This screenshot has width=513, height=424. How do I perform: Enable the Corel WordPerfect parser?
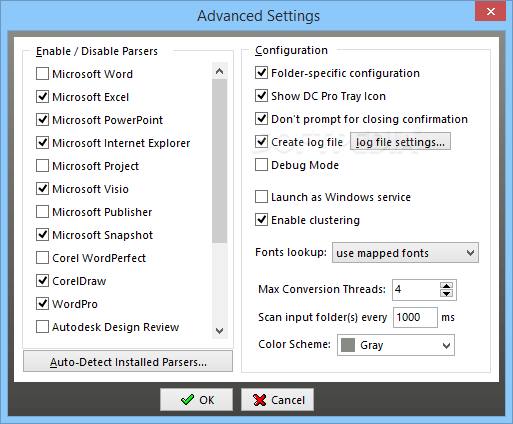click(x=42, y=258)
